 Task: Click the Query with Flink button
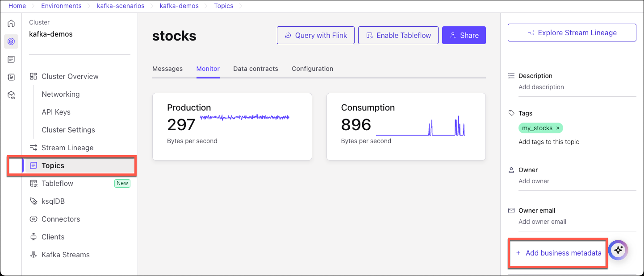coord(316,35)
